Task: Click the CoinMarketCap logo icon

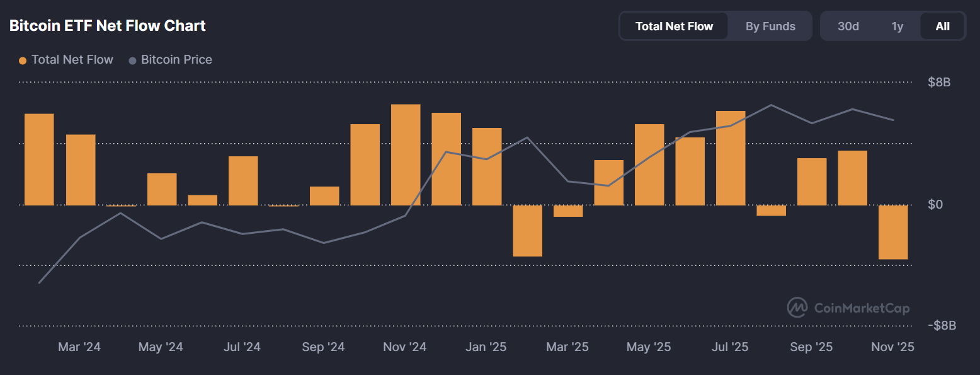Action: point(797,308)
